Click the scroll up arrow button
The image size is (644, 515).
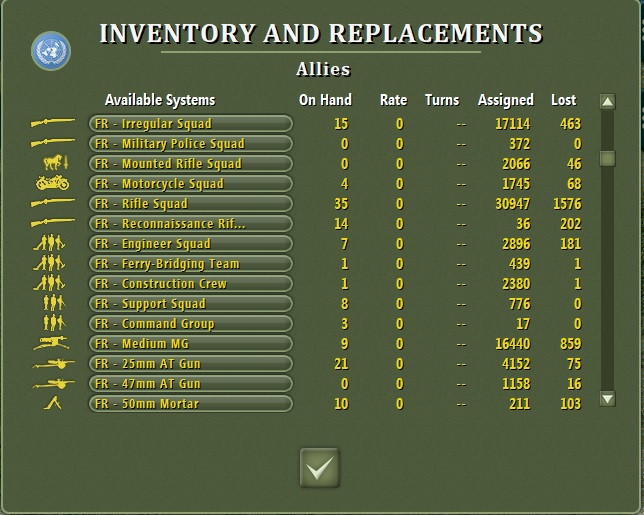(607, 101)
